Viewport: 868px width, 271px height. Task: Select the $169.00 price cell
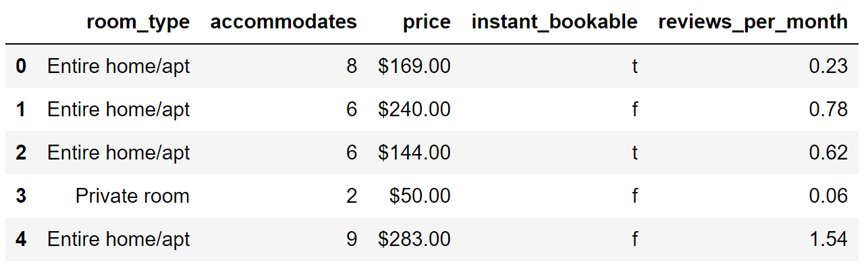414,66
